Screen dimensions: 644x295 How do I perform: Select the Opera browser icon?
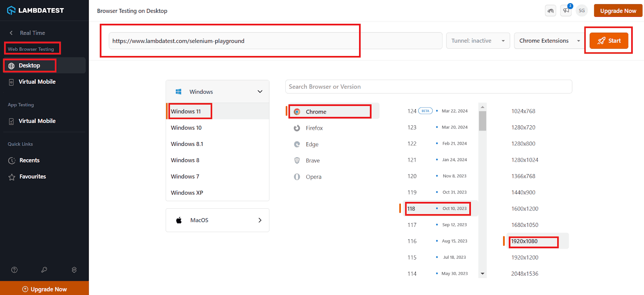click(297, 177)
